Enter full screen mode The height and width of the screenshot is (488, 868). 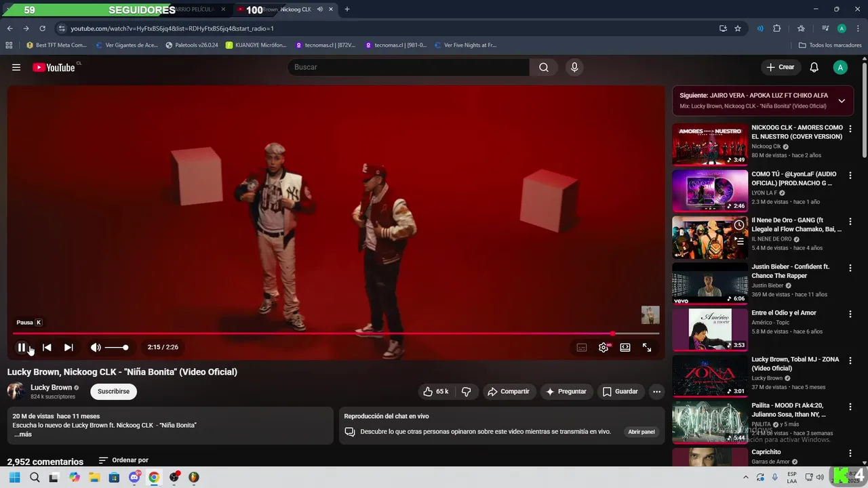coord(647,347)
